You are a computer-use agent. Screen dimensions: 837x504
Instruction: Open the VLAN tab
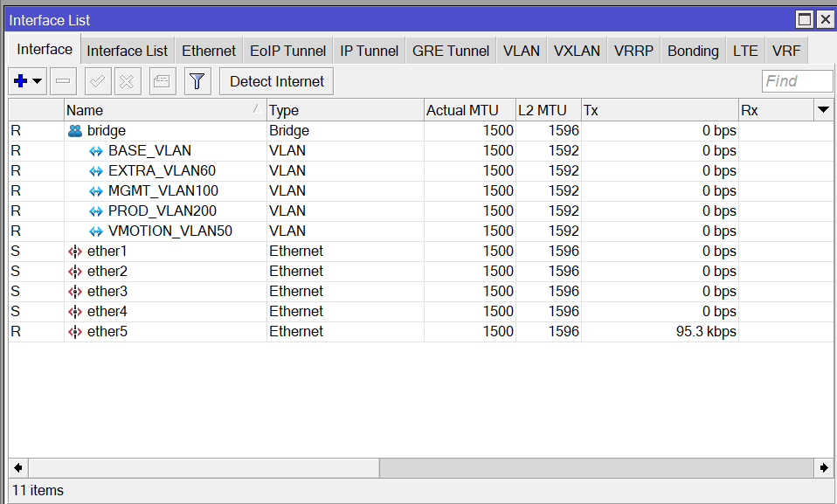(522, 51)
